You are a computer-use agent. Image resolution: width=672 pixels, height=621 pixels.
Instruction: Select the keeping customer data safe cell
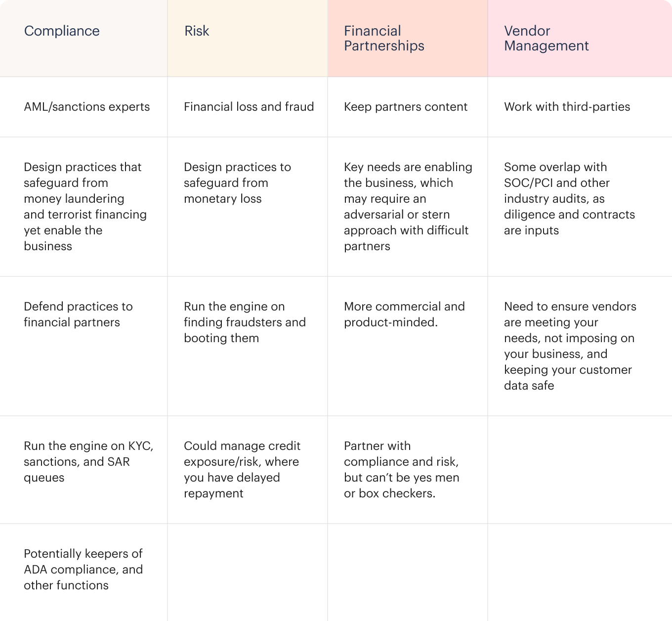coord(570,346)
